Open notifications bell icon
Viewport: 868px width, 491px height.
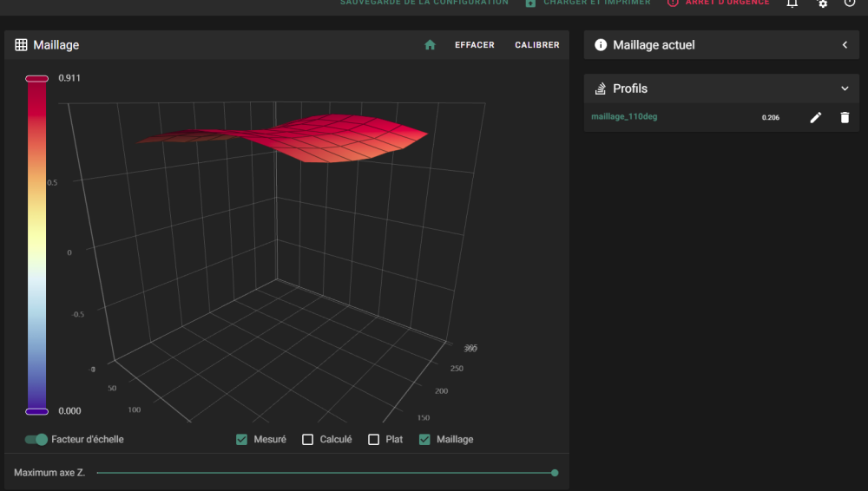click(x=792, y=3)
